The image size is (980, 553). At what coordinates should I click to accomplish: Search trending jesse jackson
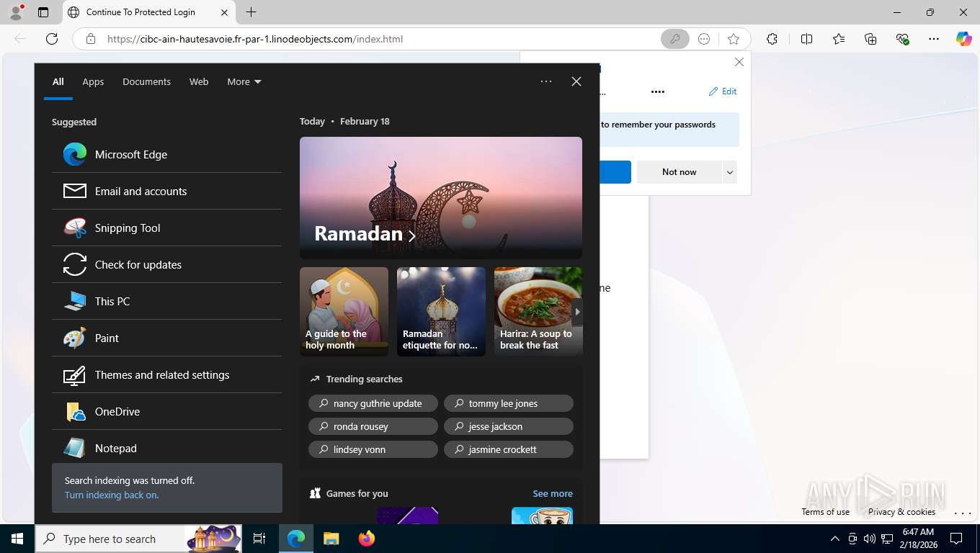pyautogui.click(x=509, y=426)
